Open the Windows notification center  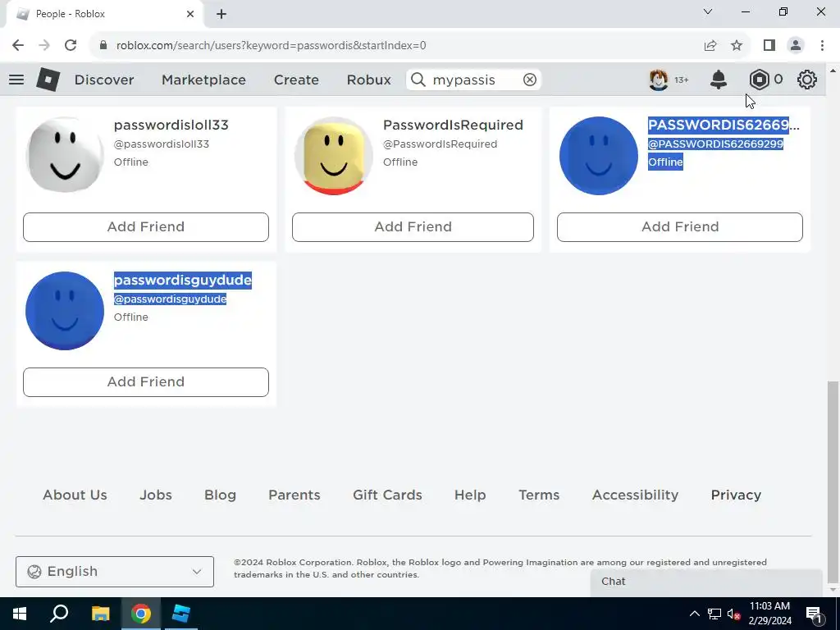(815, 614)
